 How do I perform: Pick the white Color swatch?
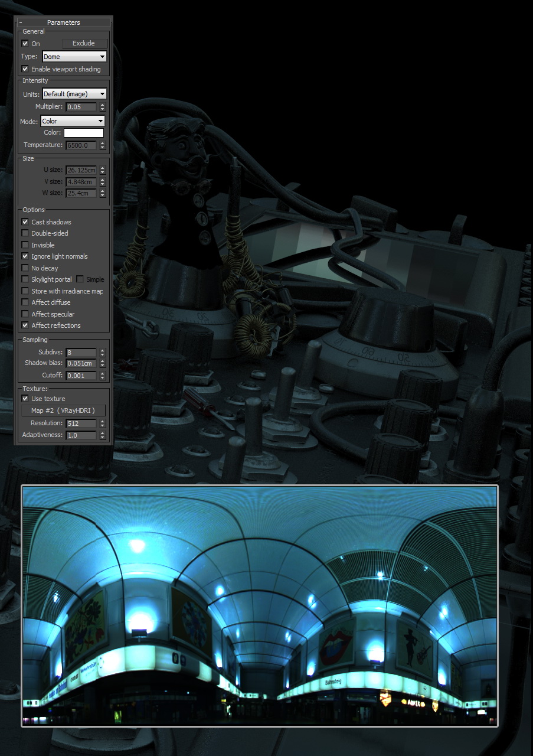tap(83, 133)
